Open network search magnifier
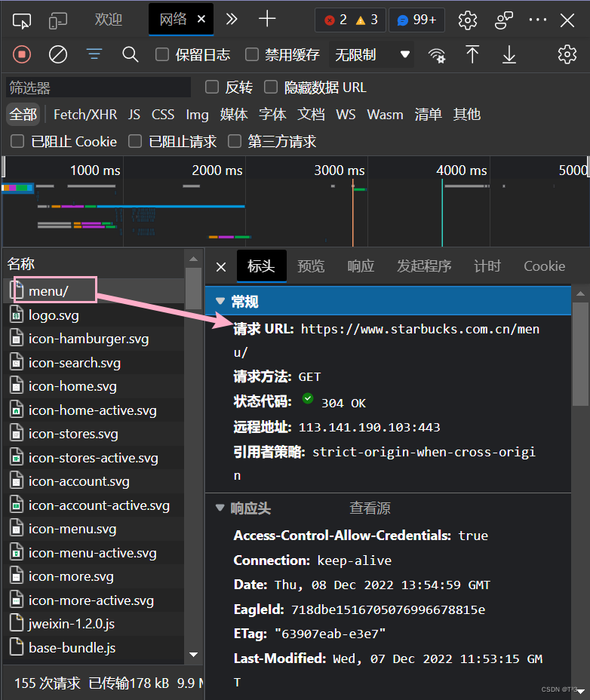This screenshot has width=590, height=700. point(130,54)
